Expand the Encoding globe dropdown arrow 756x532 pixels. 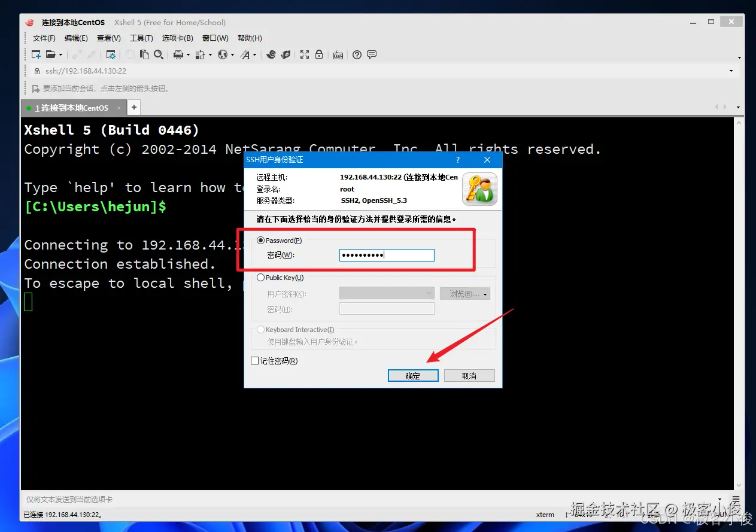pos(233,55)
